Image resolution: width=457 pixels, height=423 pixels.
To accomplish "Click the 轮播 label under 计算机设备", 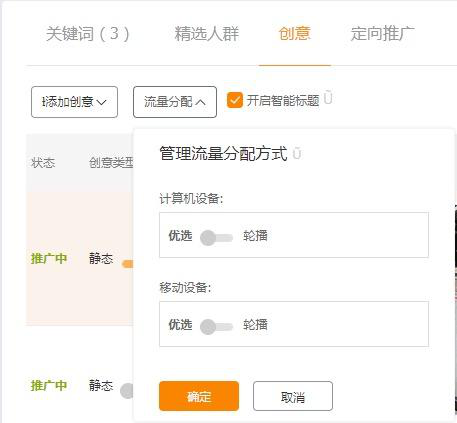I will [255, 236].
